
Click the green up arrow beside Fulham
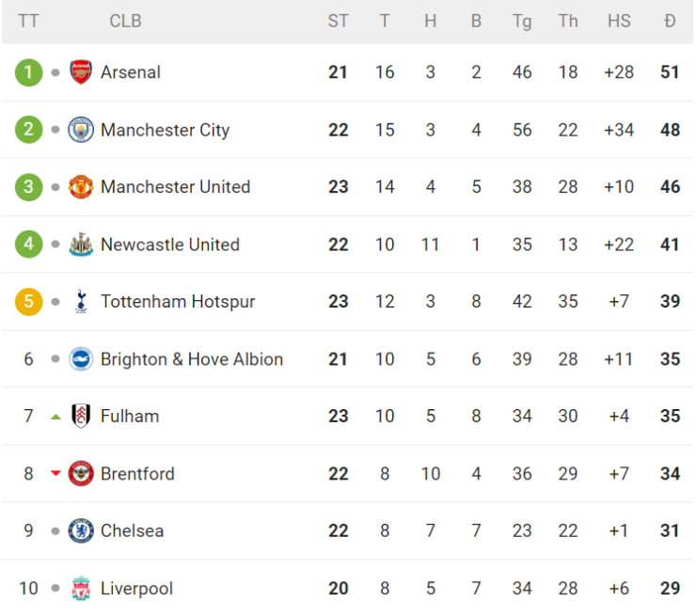[x=55, y=417]
